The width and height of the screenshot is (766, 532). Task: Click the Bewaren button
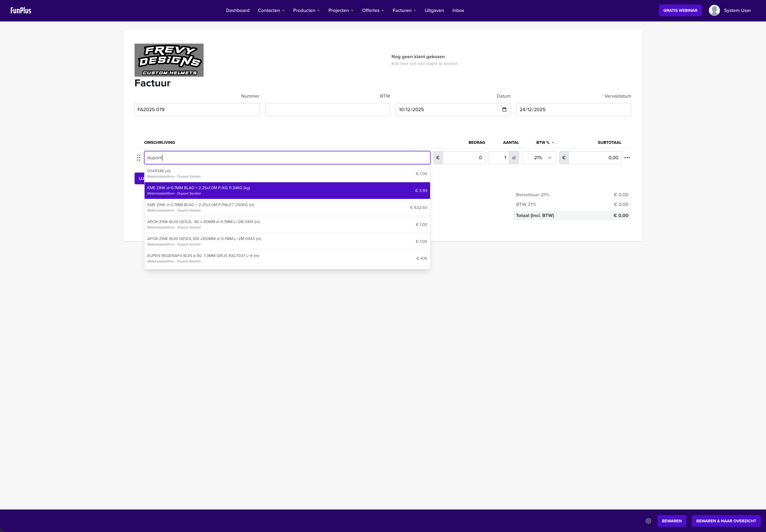(671, 521)
